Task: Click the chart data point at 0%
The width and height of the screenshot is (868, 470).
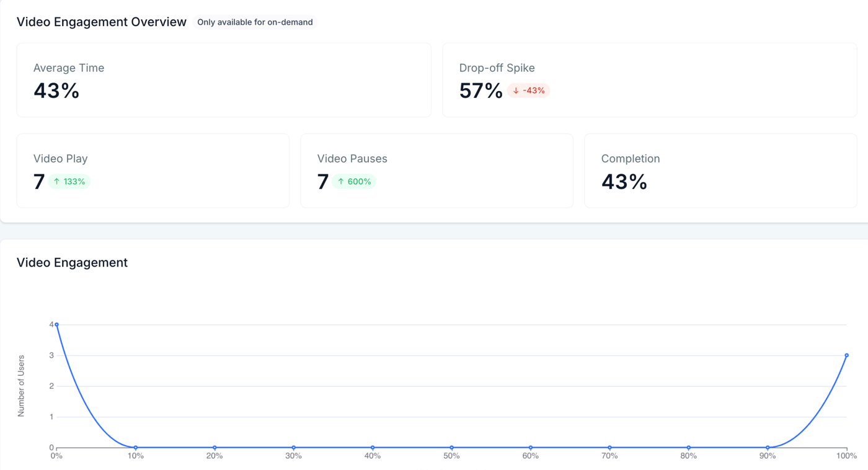Action: pyautogui.click(x=57, y=324)
